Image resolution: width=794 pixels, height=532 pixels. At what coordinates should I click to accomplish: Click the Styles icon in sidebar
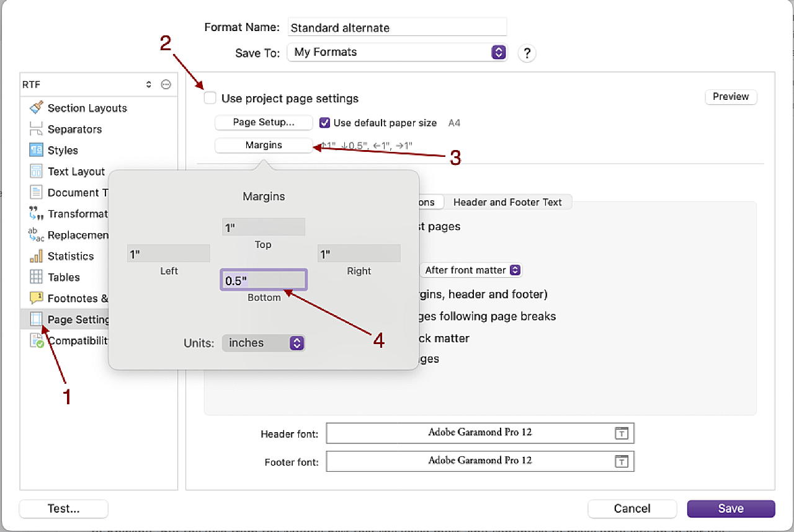pos(37,150)
